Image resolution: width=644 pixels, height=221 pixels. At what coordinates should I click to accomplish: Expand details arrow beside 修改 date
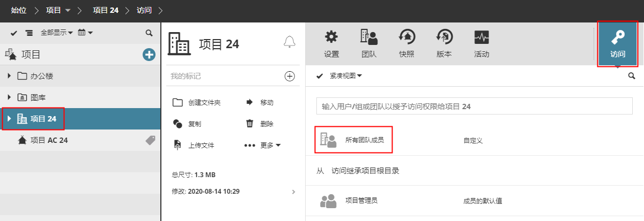pos(293,191)
